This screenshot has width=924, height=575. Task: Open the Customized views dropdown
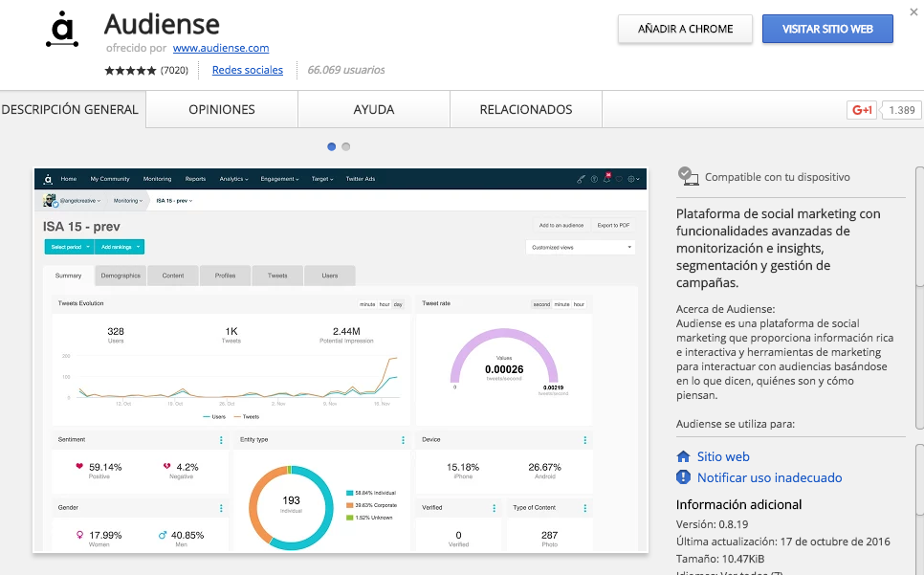coord(580,247)
